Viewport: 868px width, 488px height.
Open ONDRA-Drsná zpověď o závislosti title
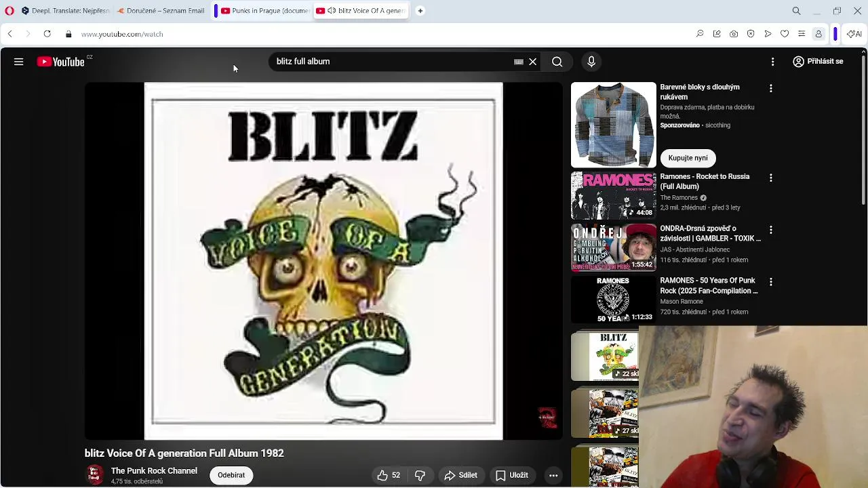click(x=710, y=234)
